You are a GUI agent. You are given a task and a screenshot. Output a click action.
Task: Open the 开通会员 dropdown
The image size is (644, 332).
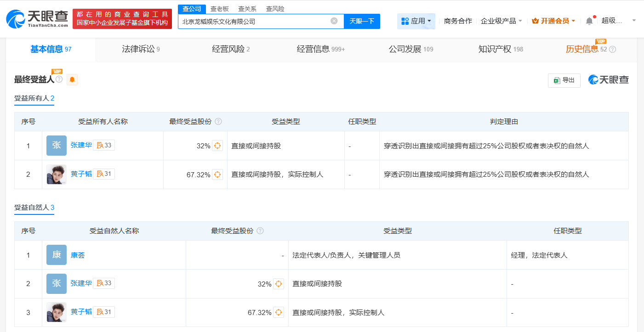[553, 21]
